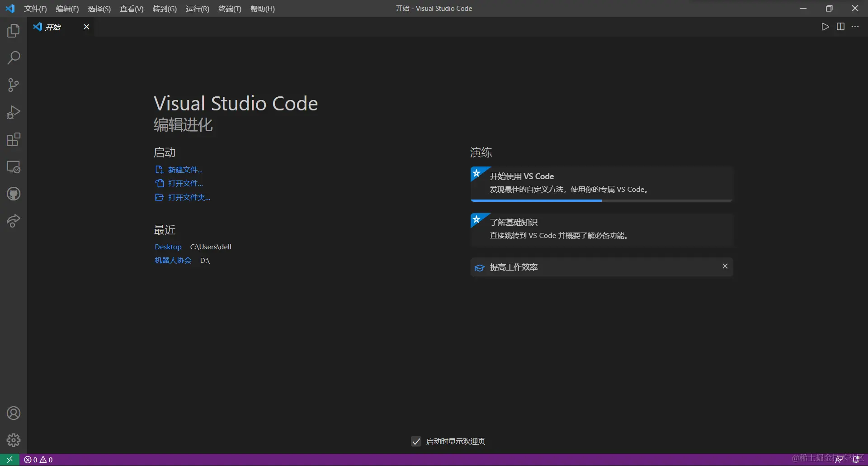Viewport: 868px width, 466px height.
Task: Open the Manage gear settings icon
Action: [14, 440]
